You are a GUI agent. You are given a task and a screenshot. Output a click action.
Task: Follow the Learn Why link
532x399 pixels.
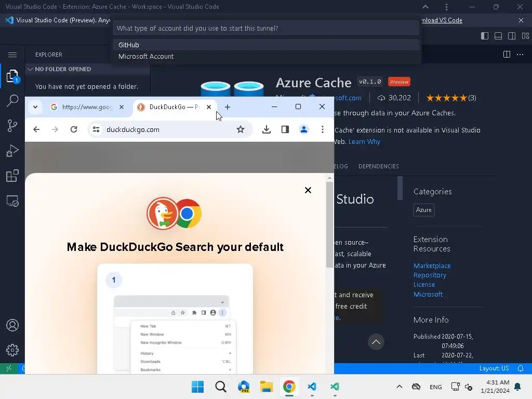click(364, 141)
